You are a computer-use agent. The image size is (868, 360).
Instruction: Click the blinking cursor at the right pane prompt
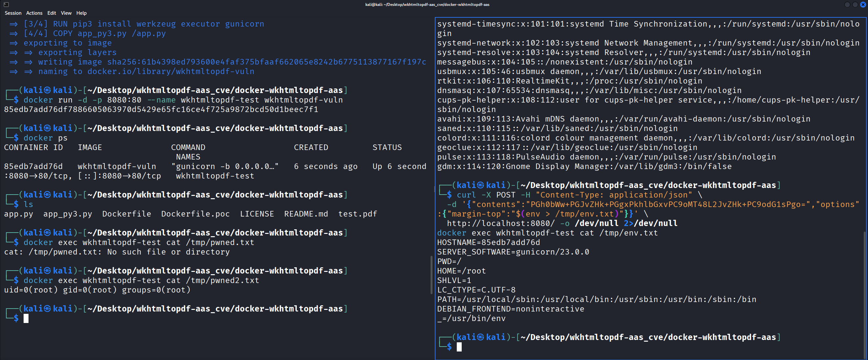tap(460, 347)
